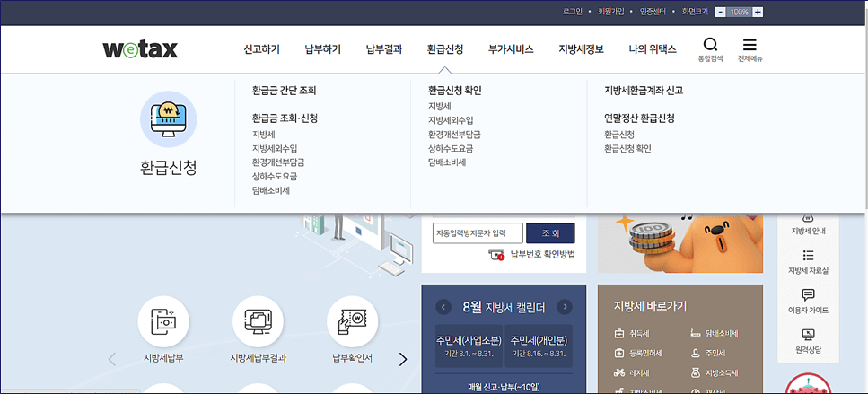
Task: Select 환급신청 확인 submenu heading
Action: click(x=454, y=91)
